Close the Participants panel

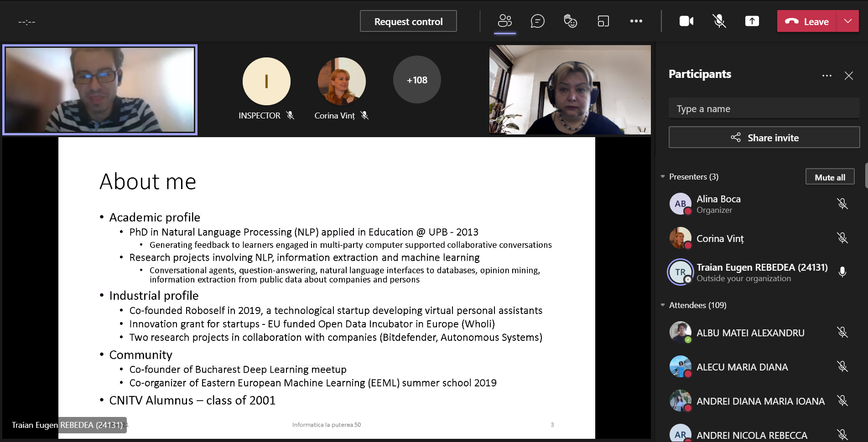(x=848, y=76)
